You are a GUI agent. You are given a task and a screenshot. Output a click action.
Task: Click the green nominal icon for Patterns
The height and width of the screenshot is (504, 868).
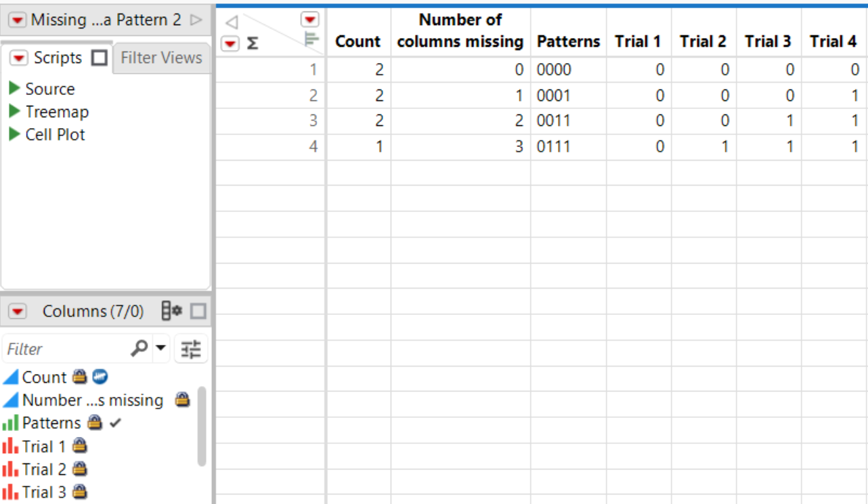[x=12, y=423]
